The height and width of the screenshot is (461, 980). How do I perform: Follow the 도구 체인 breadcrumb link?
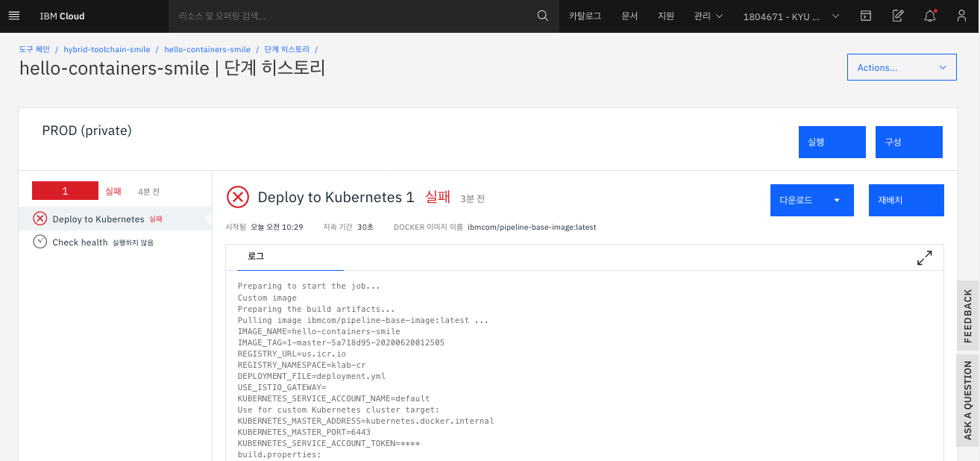34,49
